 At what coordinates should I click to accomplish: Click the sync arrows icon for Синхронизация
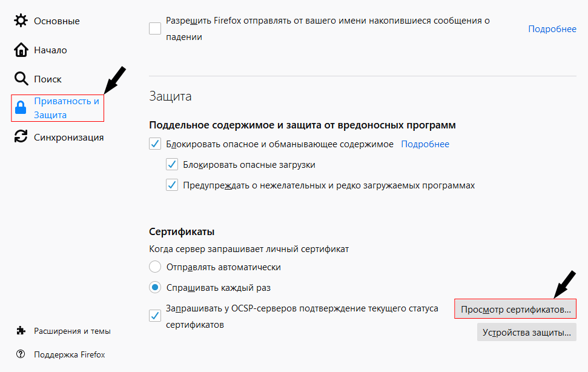[21, 136]
